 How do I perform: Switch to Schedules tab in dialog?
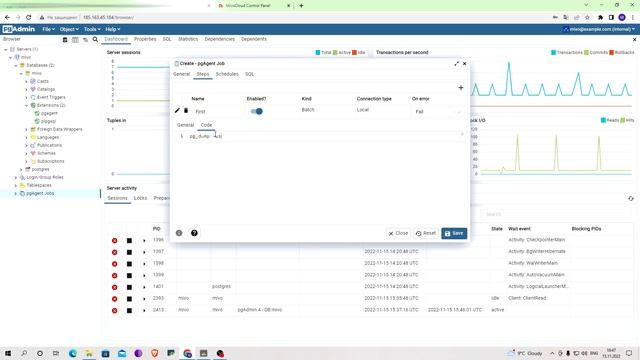click(x=227, y=74)
